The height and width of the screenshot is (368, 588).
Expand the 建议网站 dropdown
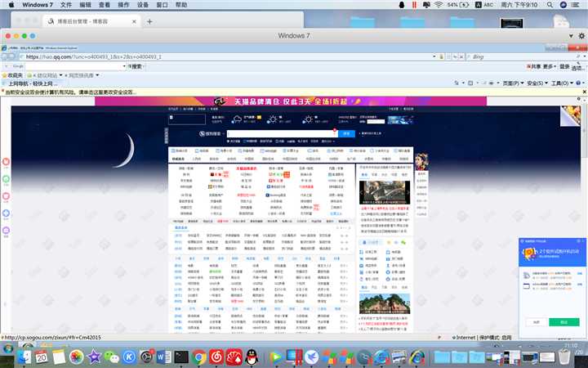pyautogui.click(x=60, y=75)
